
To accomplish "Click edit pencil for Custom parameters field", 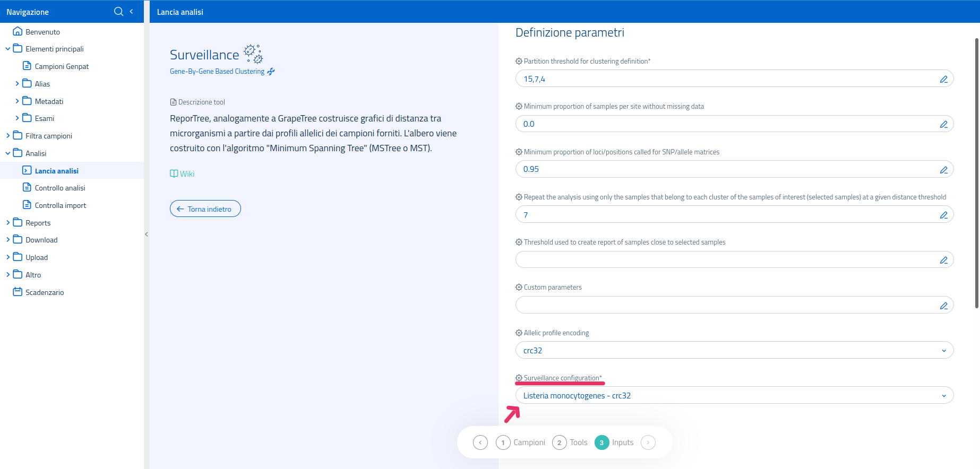I will pos(943,306).
